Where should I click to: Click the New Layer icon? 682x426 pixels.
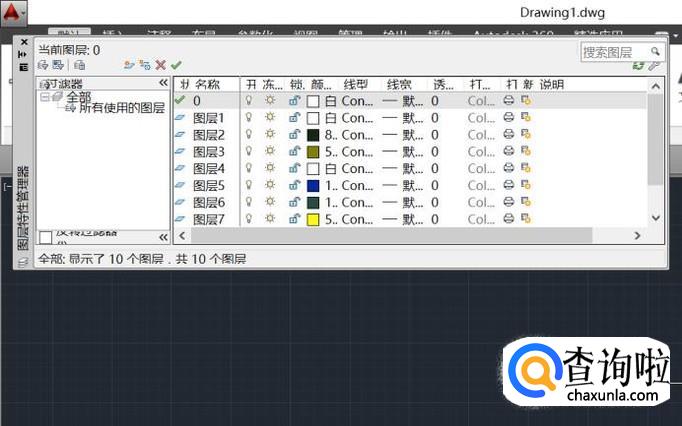[129, 65]
